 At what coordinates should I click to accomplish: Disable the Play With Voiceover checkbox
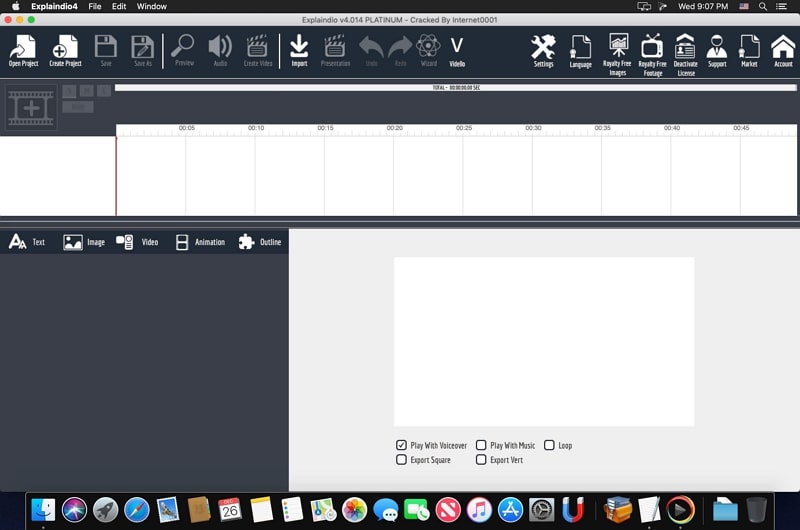point(402,445)
